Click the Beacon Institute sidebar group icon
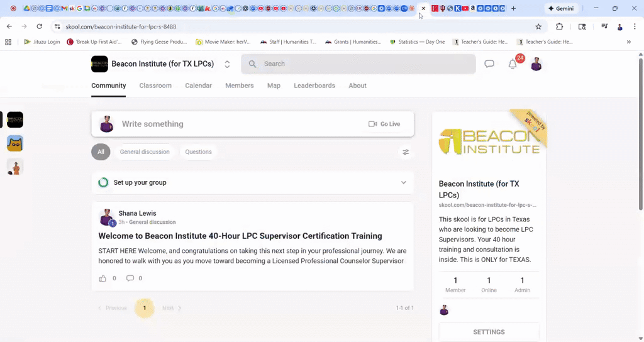The height and width of the screenshot is (342, 644). (15, 120)
